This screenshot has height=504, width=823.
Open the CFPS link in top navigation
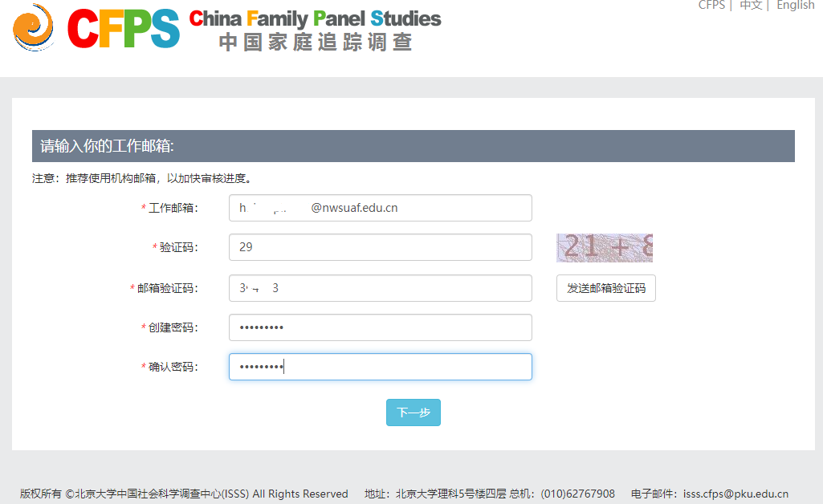click(x=711, y=5)
